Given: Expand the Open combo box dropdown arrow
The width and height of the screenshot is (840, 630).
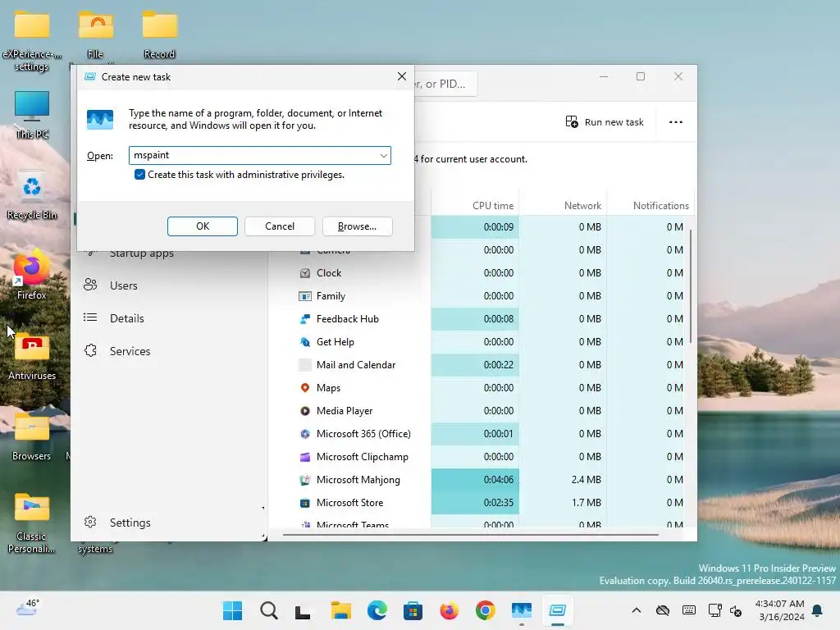Looking at the screenshot, I should coord(384,155).
